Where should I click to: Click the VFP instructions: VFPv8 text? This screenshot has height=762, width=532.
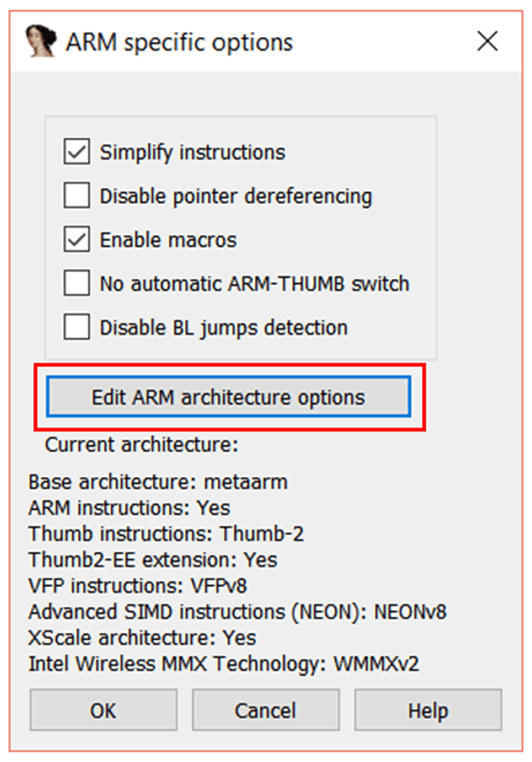138,586
